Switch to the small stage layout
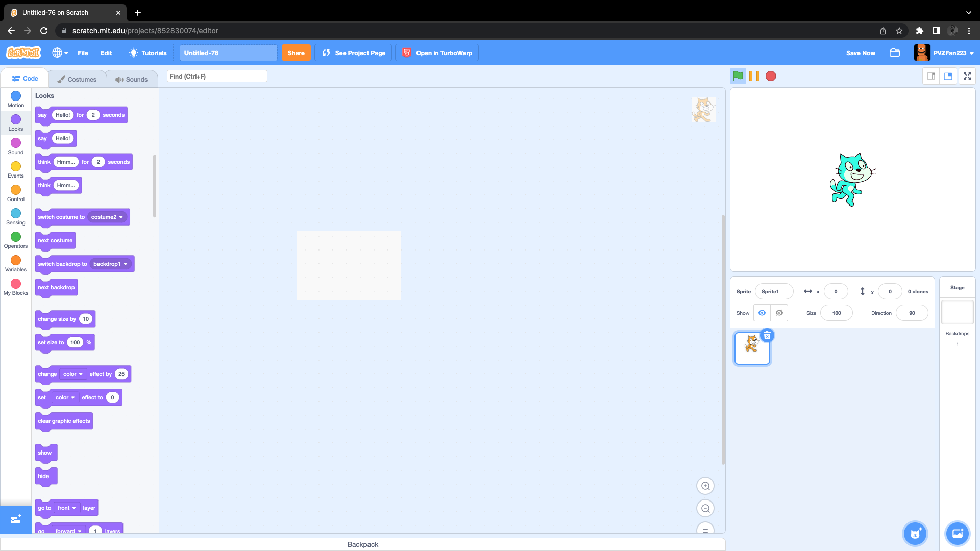980x551 pixels. (931, 76)
